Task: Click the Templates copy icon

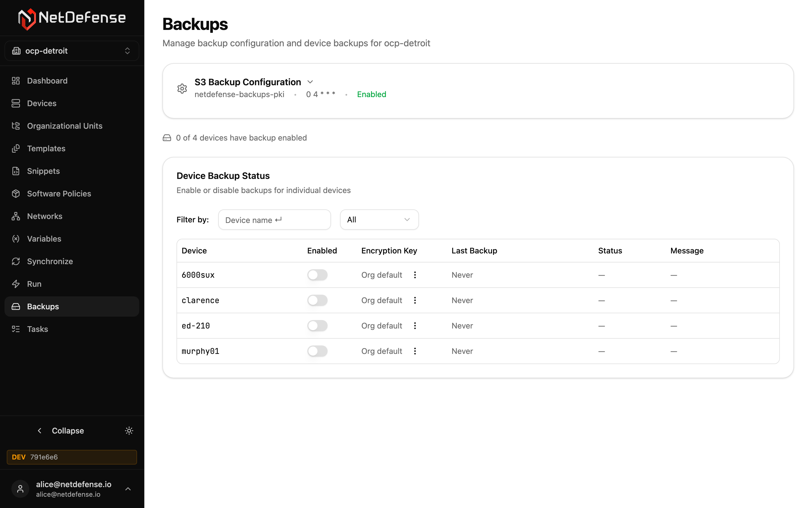Action: [x=16, y=148]
